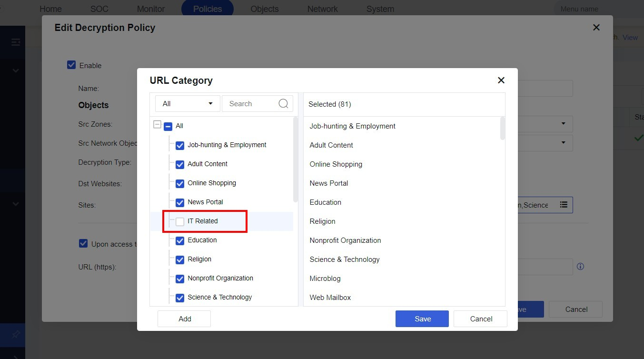Screen dimensions: 644x359
Task: Click the category tree scrollbar
Action: [296, 160]
